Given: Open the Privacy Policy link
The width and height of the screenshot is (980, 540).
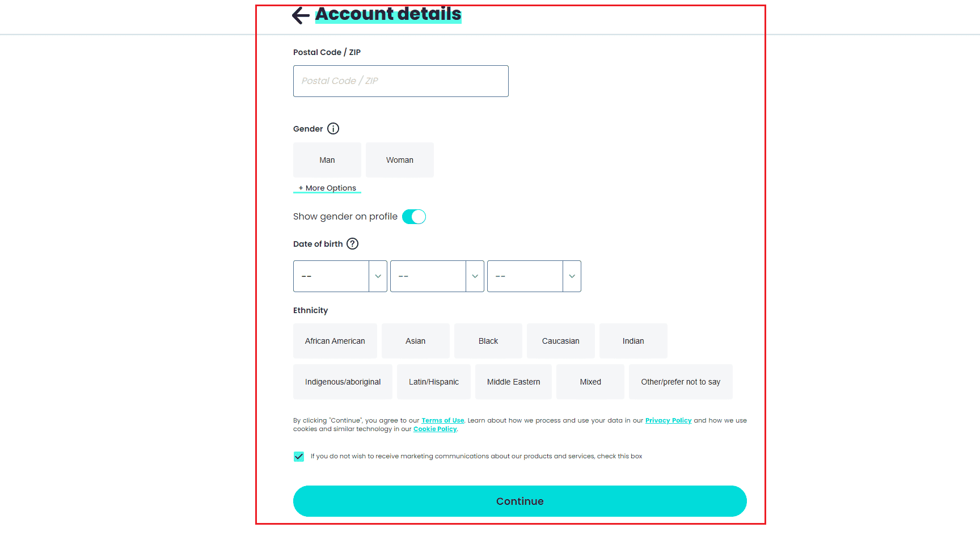Looking at the screenshot, I should click(668, 421).
